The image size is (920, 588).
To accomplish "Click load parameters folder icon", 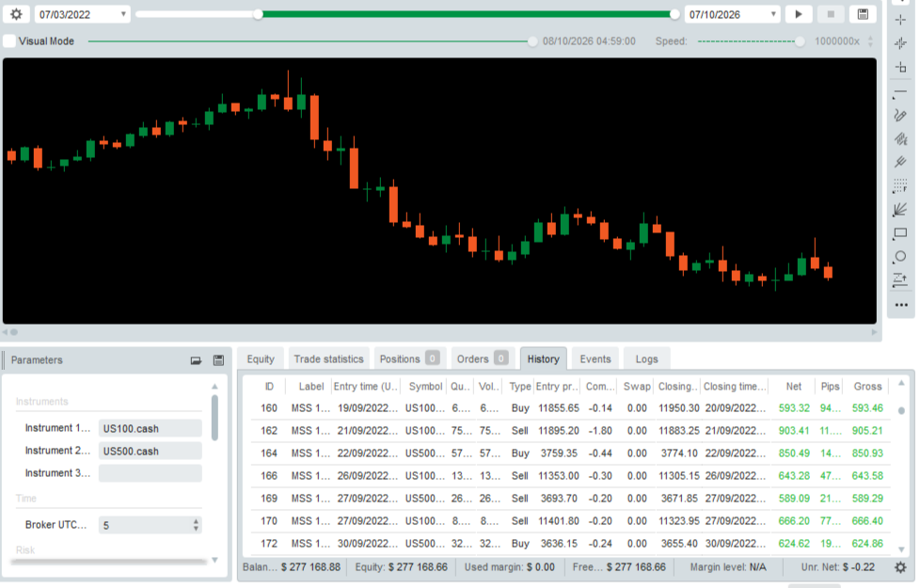I will point(196,360).
